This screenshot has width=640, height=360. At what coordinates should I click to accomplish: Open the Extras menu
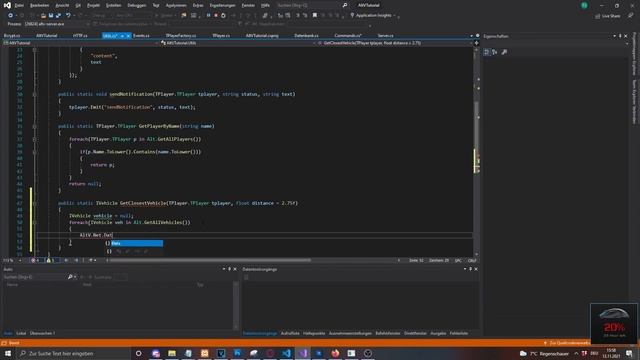click(198, 5)
